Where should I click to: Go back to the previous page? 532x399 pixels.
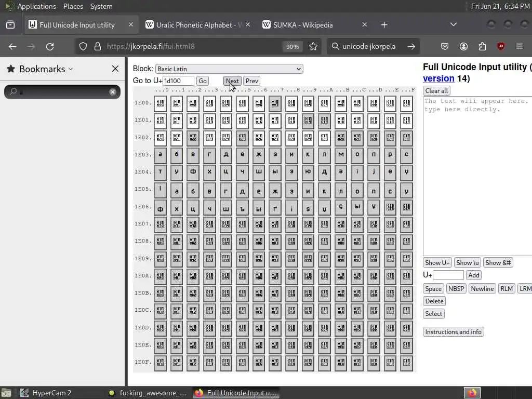tap(12, 46)
